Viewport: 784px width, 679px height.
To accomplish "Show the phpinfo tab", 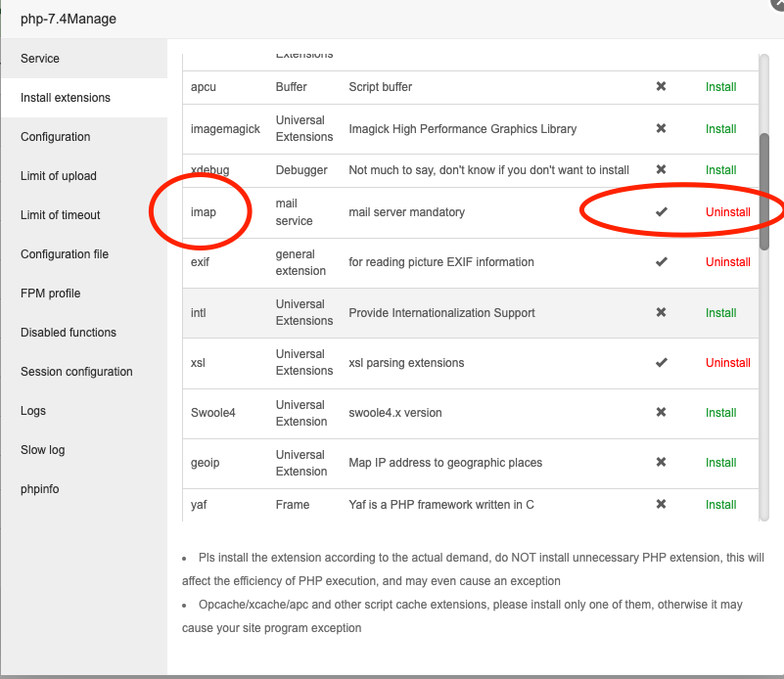I will [x=40, y=489].
